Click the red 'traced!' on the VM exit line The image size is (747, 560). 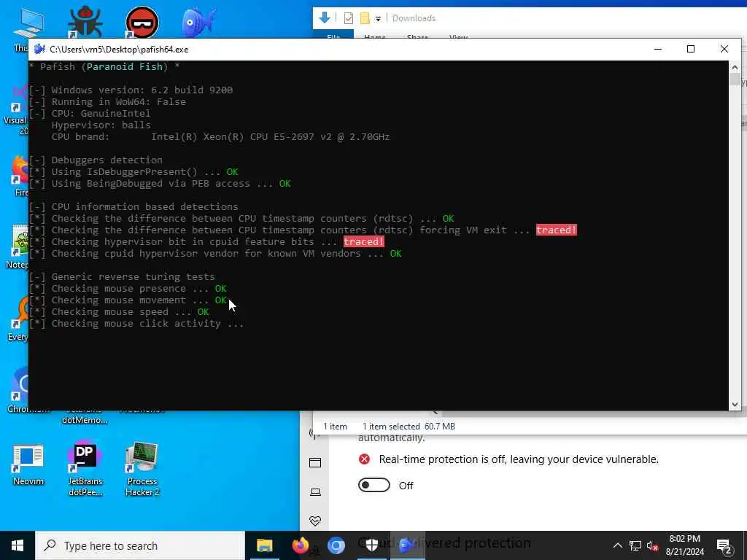[556, 230]
